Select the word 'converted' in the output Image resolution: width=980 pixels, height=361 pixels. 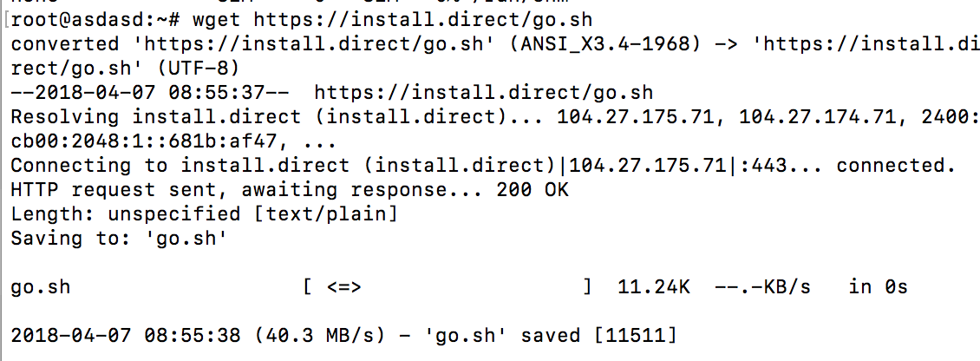pos(66,43)
